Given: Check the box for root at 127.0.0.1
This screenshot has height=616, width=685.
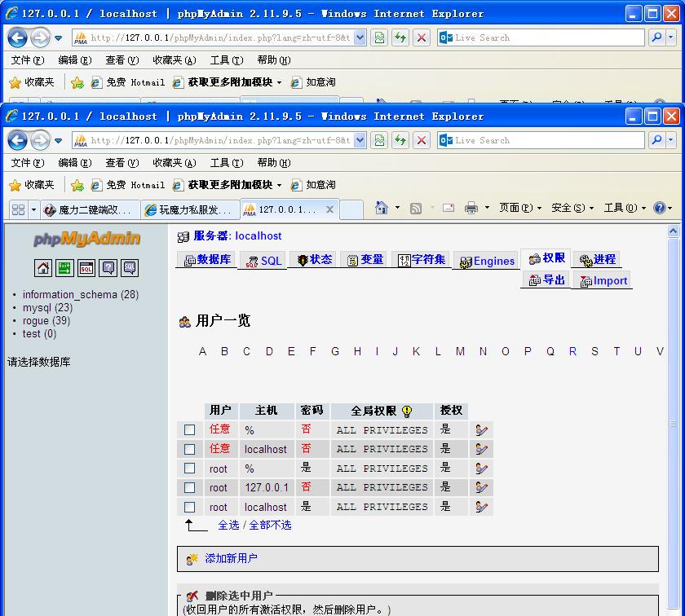Looking at the screenshot, I should pyautogui.click(x=189, y=487).
